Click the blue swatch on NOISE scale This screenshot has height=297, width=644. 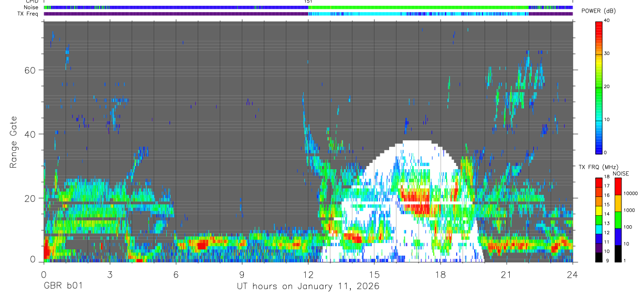619,237
